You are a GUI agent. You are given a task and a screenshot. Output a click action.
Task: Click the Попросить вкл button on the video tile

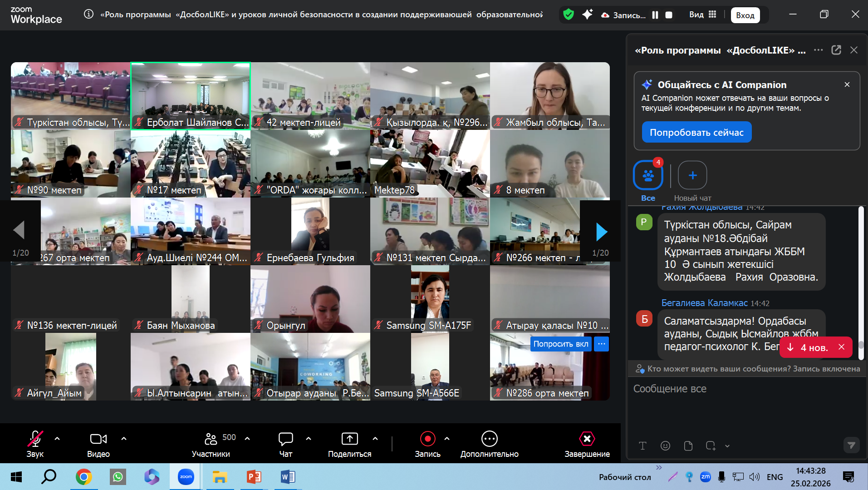point(561,344)
